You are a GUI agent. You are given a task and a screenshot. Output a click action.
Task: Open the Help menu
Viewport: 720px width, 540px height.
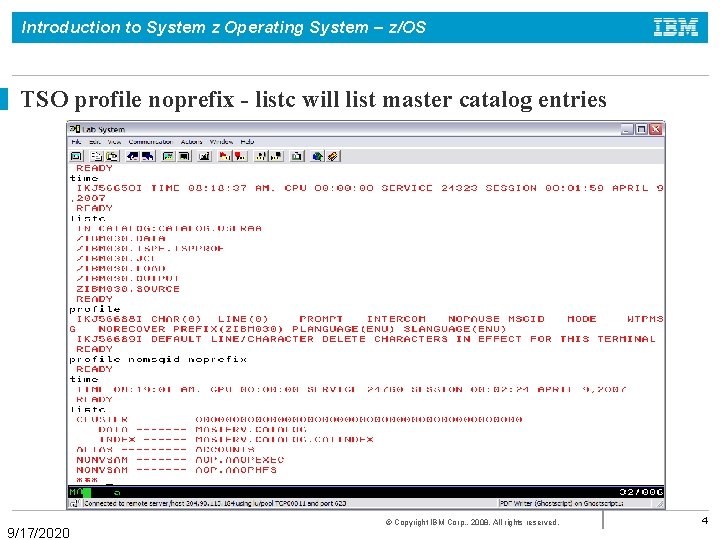[247, 142]
